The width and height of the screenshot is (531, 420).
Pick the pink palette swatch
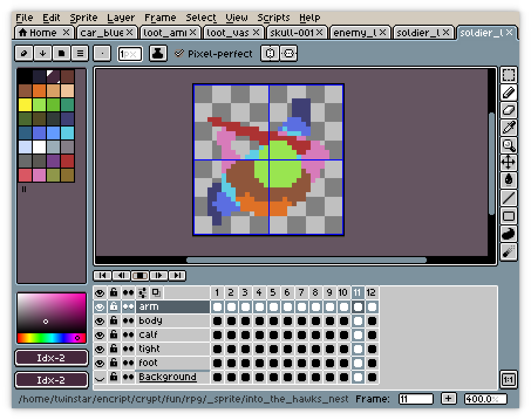point(39,175)
